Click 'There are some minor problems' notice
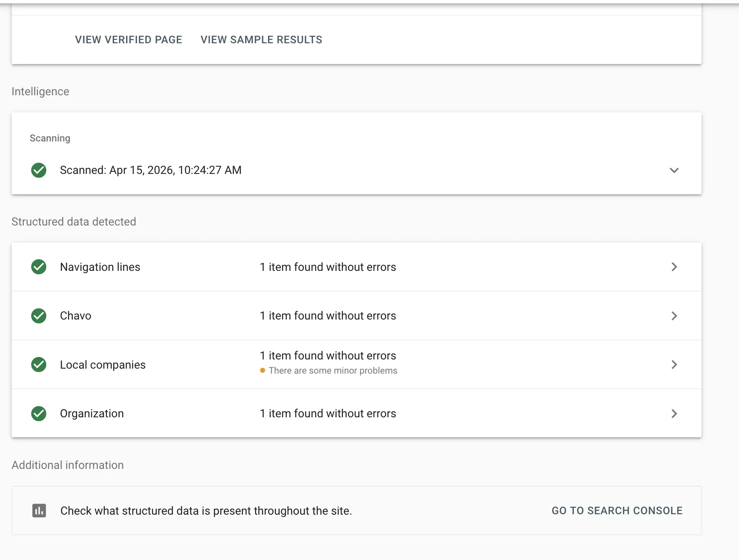This screenshot has height=560, width=739. [x=333, y=371]
